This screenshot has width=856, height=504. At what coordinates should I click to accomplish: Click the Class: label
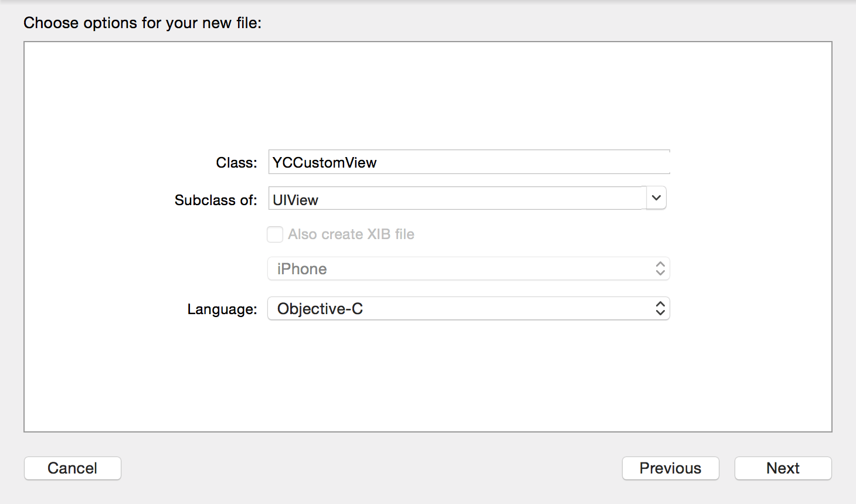click(x=236, y=163)
